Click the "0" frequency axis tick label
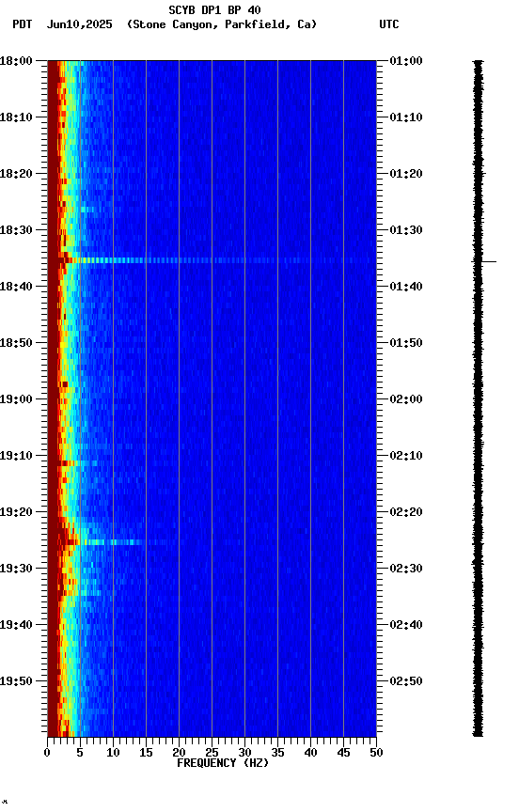The image size is (519, 812). pos(47,753)
